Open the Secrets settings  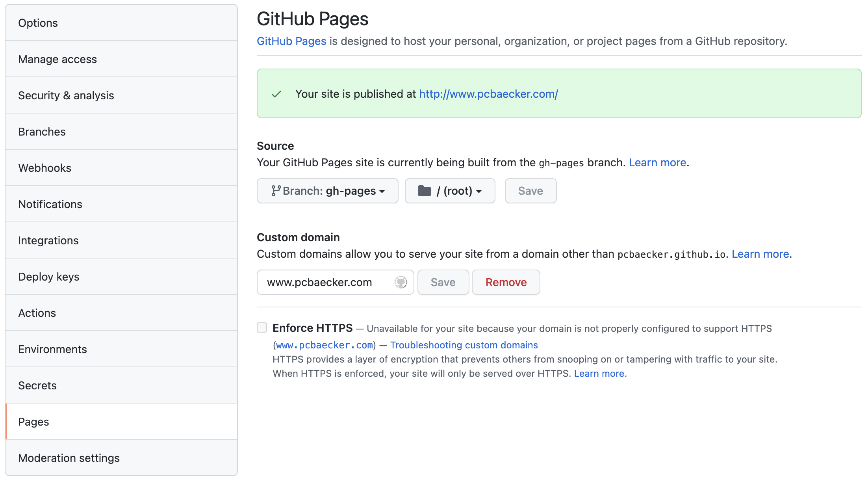tap(121, 385)
